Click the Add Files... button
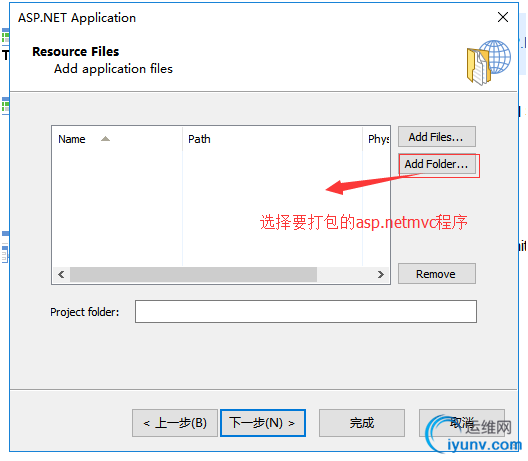 coord(436,137)
